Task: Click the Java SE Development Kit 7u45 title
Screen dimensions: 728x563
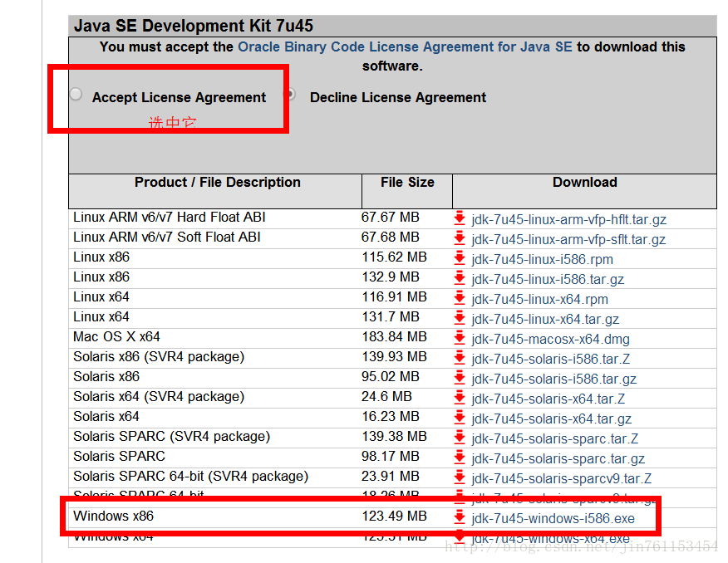Action: (x=194, y=26)
